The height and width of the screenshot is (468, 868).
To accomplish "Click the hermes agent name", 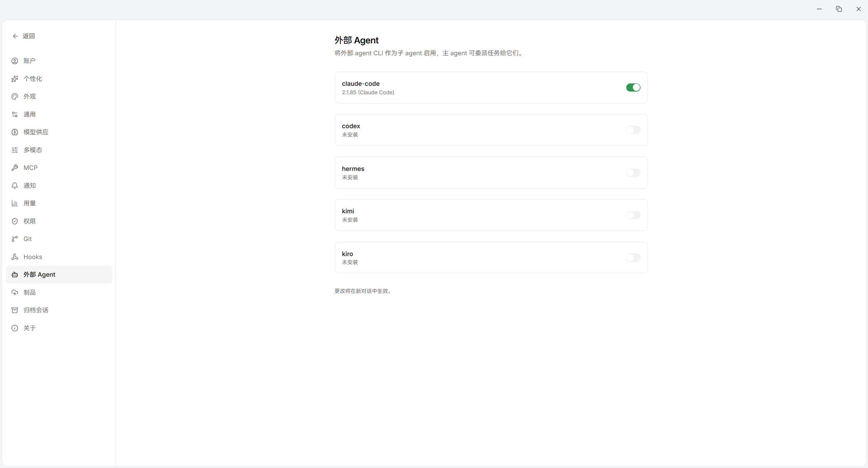I will [353, 169].
